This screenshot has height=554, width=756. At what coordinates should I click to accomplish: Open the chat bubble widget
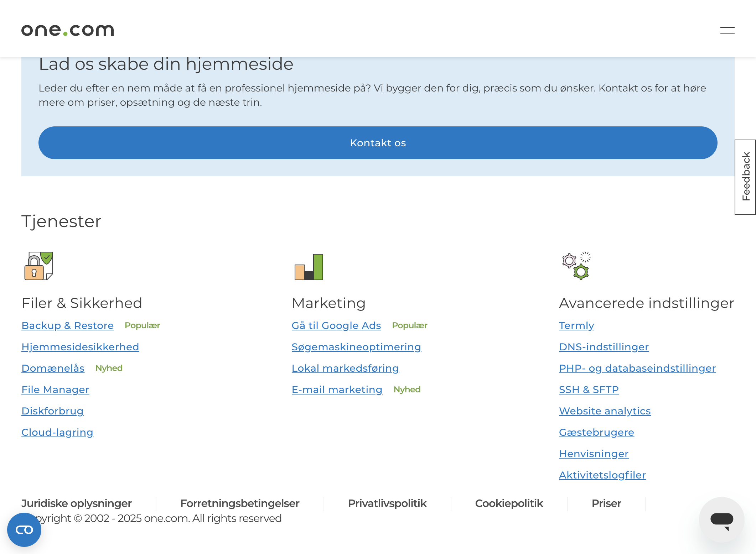click(x=721, y=520)
